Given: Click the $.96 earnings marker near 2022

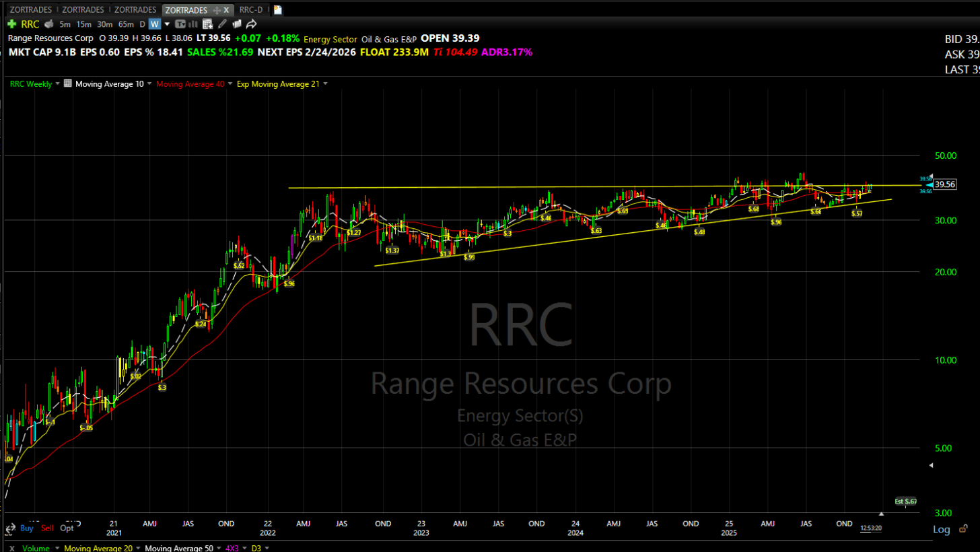Looking at the screenshot, I should 289,284.
